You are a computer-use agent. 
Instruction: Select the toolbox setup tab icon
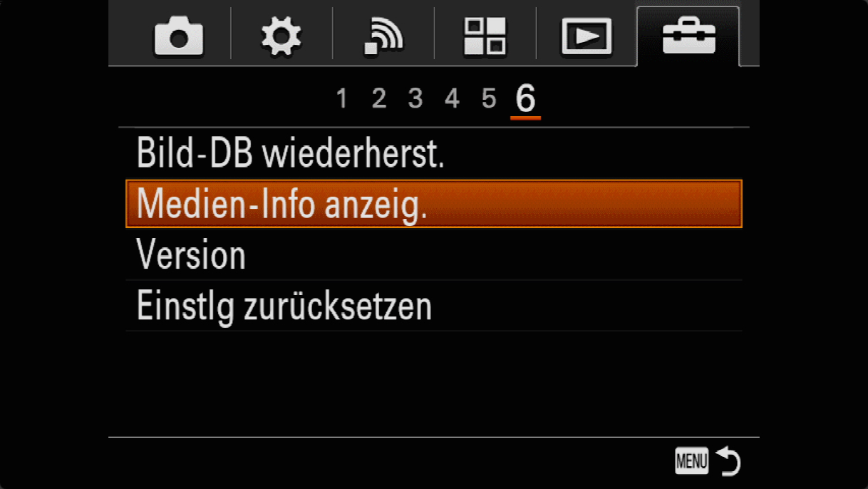point(688,36)
